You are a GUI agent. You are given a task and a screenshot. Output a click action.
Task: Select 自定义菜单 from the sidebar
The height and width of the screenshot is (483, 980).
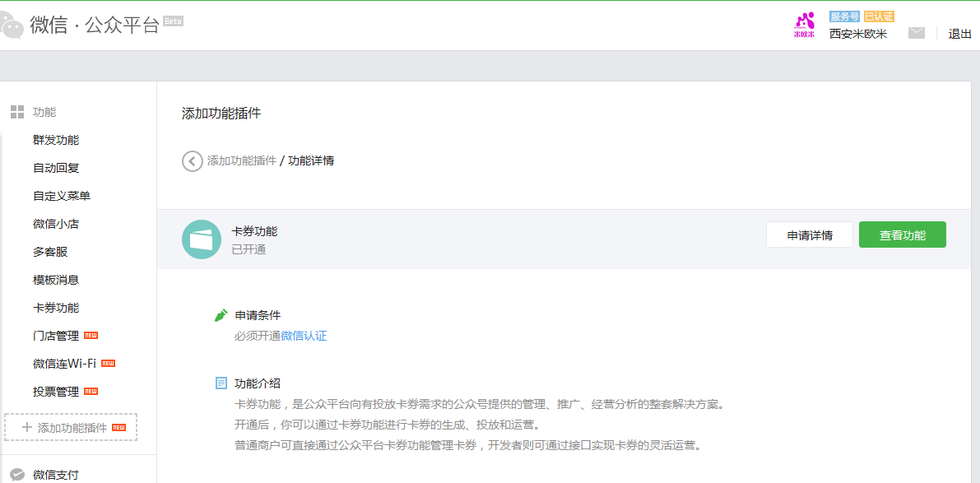pos(62,196)
